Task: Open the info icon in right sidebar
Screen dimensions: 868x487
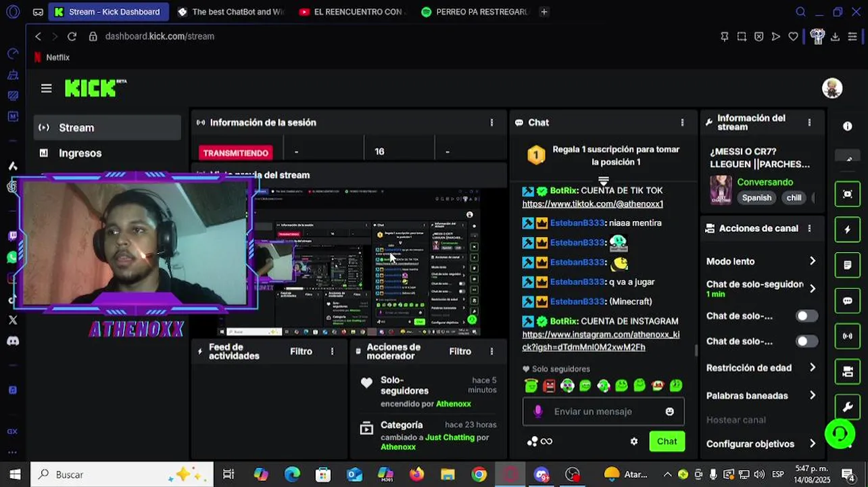Action: (x=848, y=126)
